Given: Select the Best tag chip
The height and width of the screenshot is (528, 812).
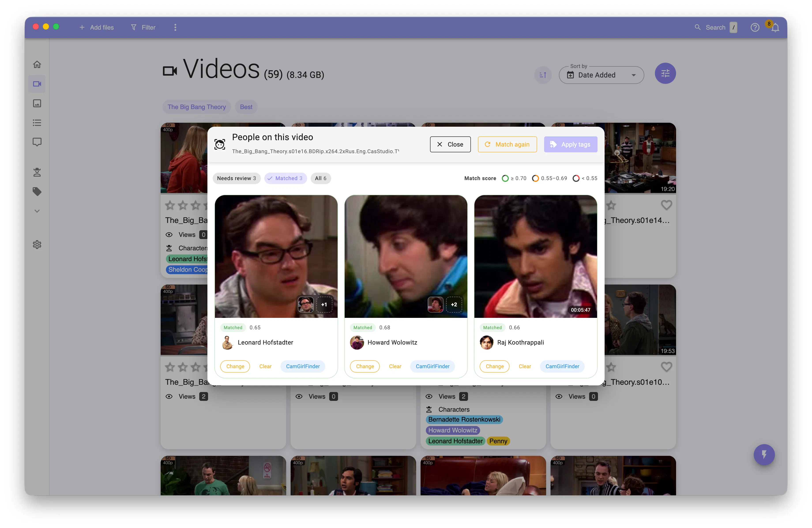Looking at the screenshot, I should [246, 107].
